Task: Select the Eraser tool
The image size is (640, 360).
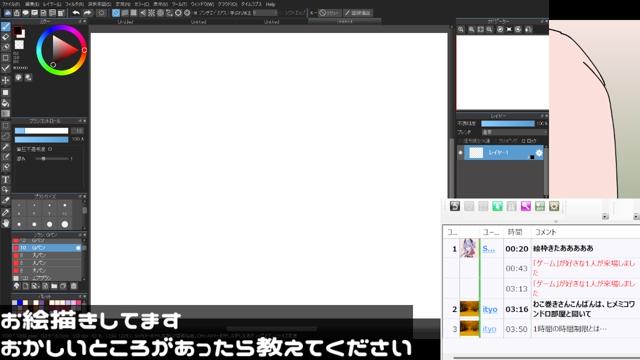Action: tap(5, 37)
